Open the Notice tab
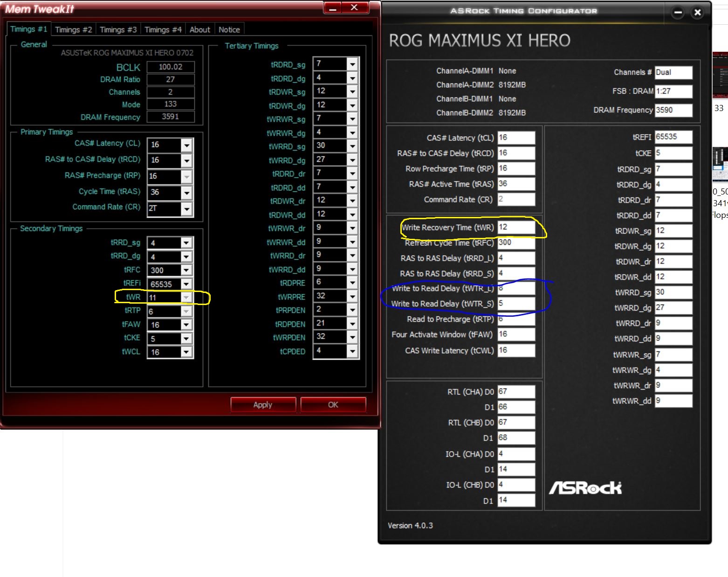728x577 pixels. click(229, 29)
